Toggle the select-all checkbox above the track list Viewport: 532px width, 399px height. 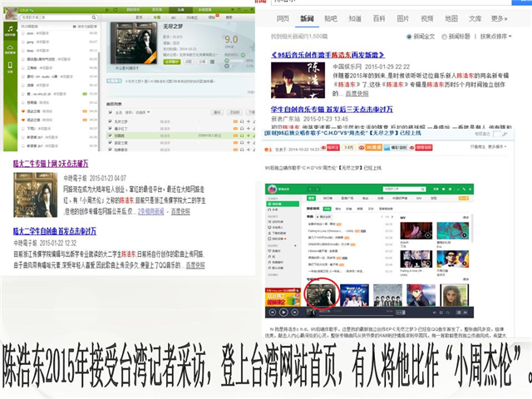(x=110, y=112)
